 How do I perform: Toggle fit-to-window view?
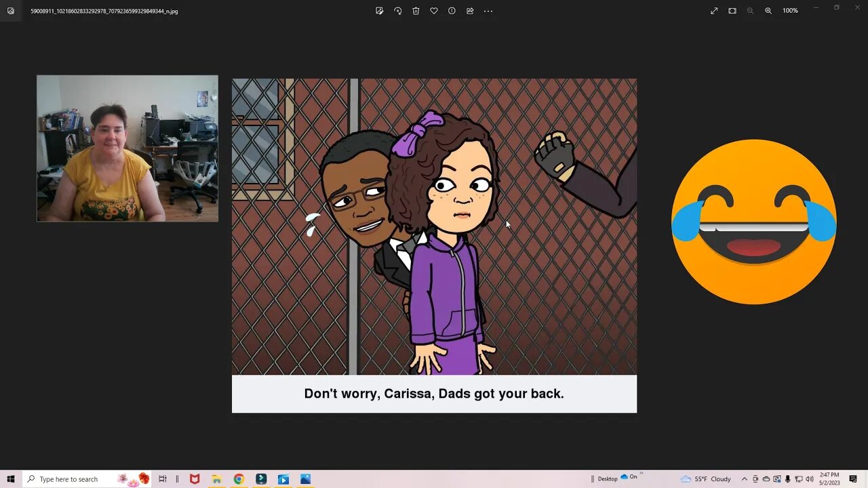pos(732,11)
